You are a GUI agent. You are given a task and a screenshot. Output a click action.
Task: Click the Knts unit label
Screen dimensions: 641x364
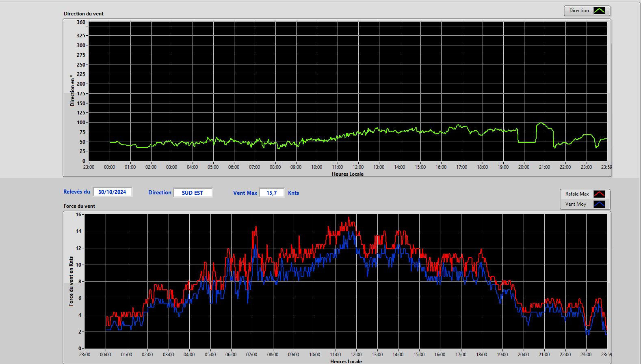(293, 193)
